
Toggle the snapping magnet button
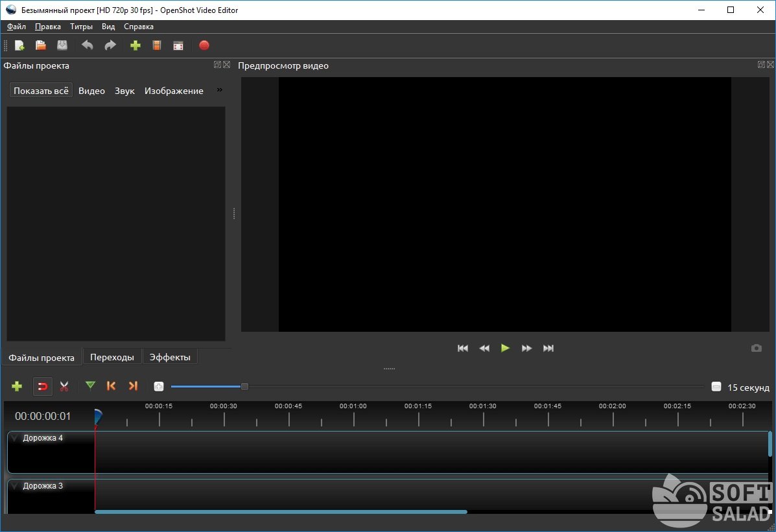(x=42, y=387)
